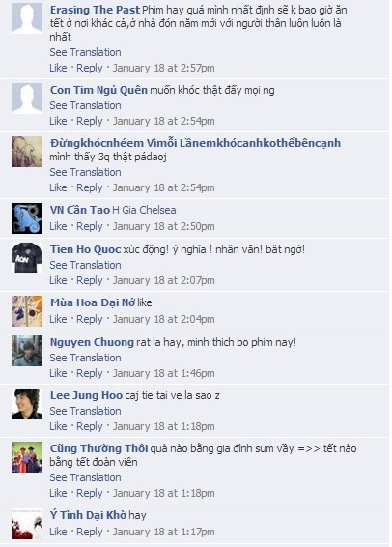Viewport: 392px width, 547px height.
Task: Visit Ý Tình Dại Khờ's profile name
Action: (88, 515)
